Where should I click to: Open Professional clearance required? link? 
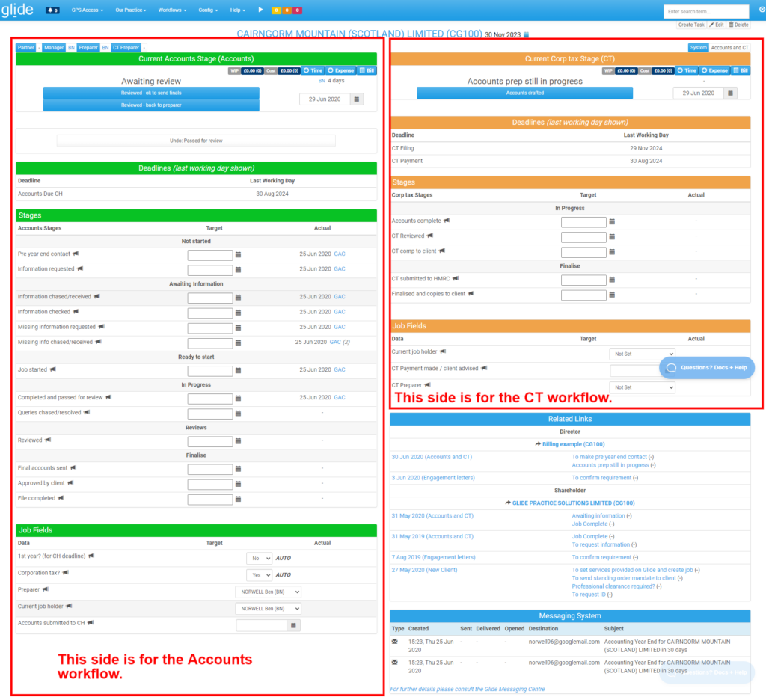click(x=613, y=586)
